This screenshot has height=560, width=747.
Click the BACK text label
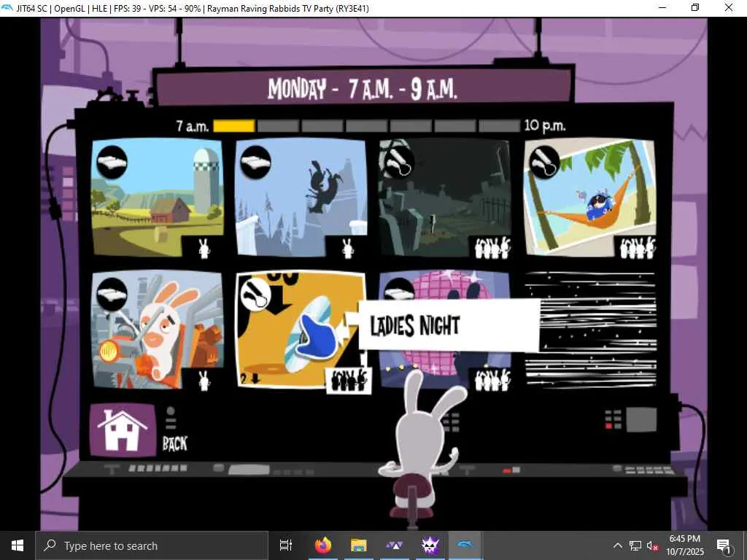[175, 444]
